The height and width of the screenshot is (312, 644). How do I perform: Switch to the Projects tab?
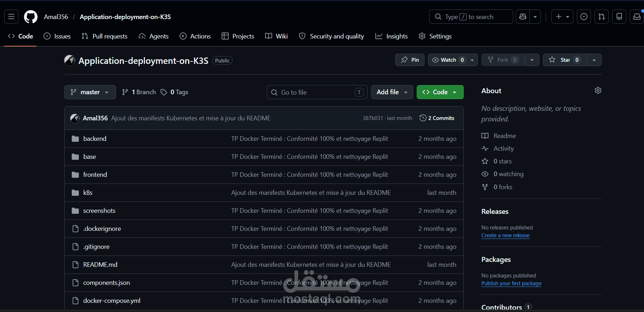pos(238,36)
